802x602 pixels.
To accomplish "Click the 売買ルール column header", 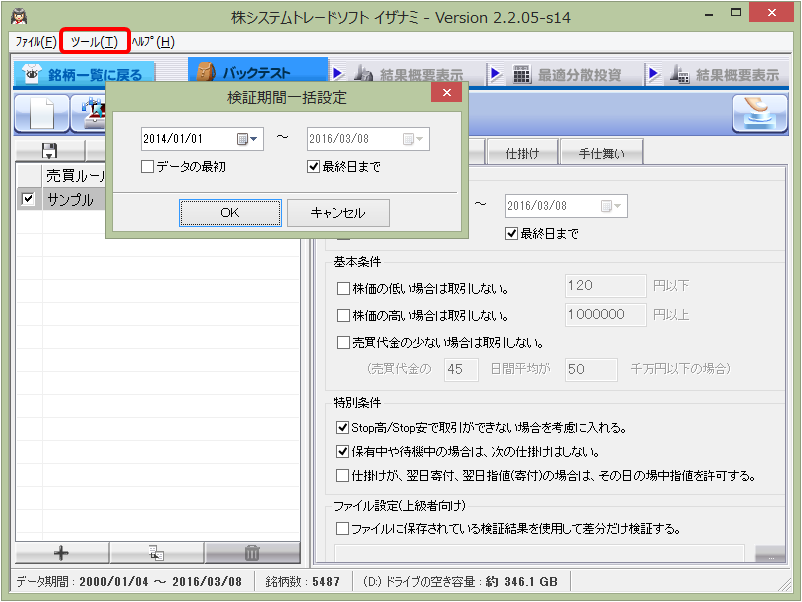I will point(75,175).
